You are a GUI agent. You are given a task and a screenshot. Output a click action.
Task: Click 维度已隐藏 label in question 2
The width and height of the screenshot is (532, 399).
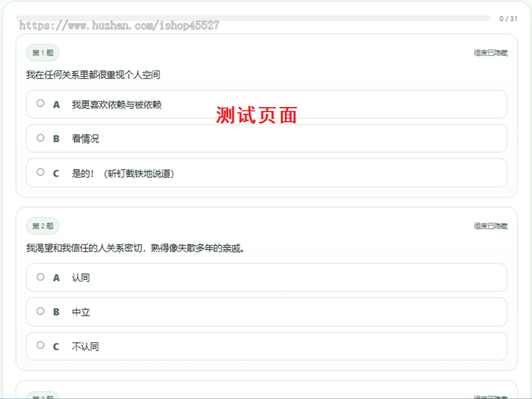click(x=491, y=226)
